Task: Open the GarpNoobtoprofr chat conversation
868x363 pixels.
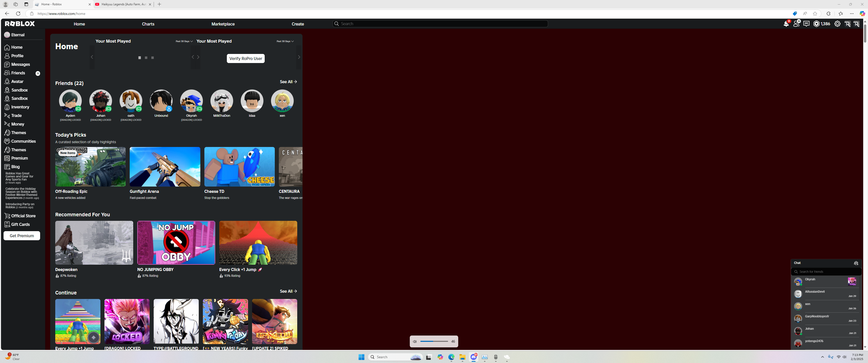Action: point(826,318)
